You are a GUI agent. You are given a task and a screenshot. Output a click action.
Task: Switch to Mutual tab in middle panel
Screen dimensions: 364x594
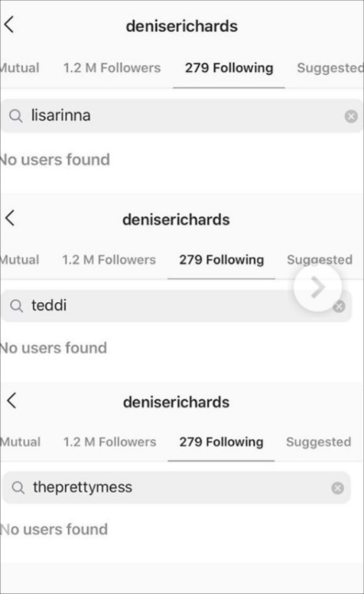click(20, 259)
